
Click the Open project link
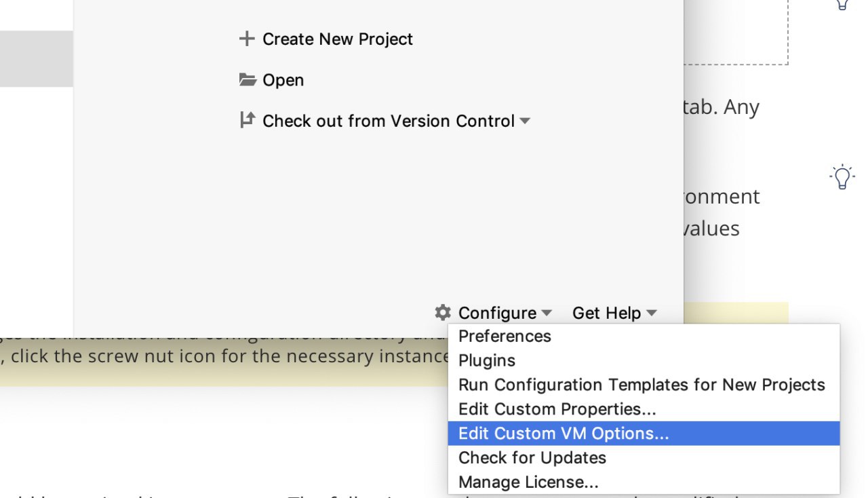[x=283, y=80]
